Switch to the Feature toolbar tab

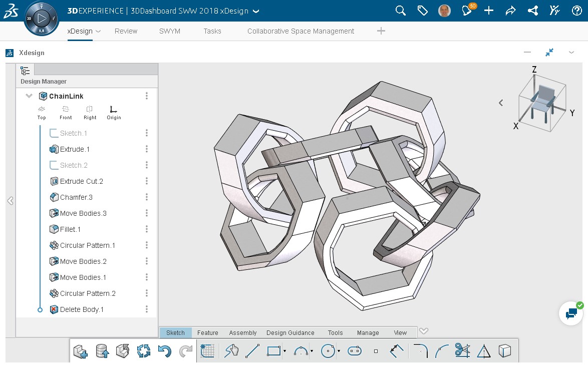click(208, 333)
